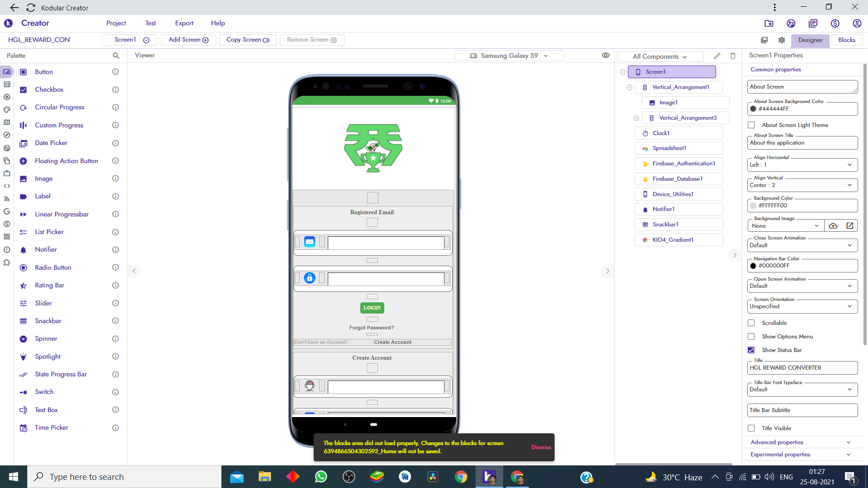Enable the Title Visible checkbox
Screen dimensions: 868x488
751,428
